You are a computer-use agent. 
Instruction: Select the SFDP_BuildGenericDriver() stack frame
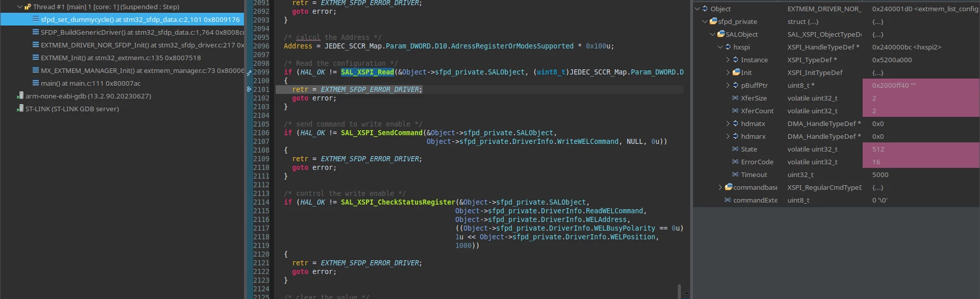coord(122,32)
